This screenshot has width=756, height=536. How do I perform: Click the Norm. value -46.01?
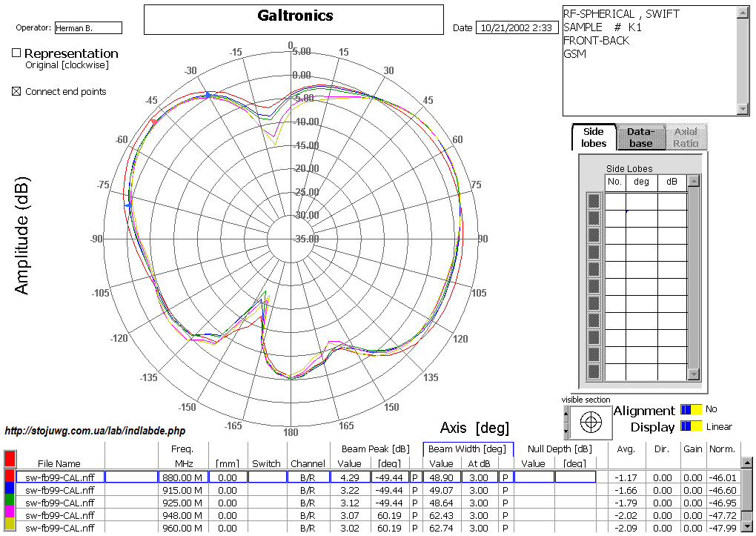coord(723,477)
